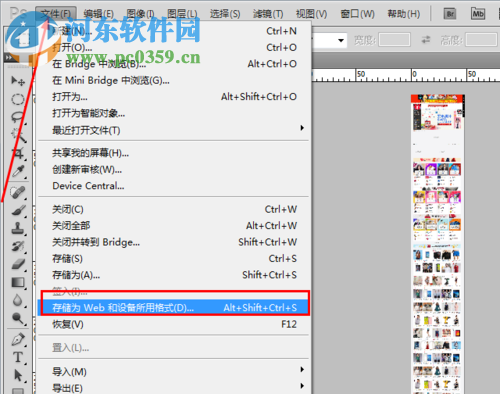This screenshot has height=394, width=500.
Task: Open the 滤镜(T) menu
Action: click(x=268, y=14)
